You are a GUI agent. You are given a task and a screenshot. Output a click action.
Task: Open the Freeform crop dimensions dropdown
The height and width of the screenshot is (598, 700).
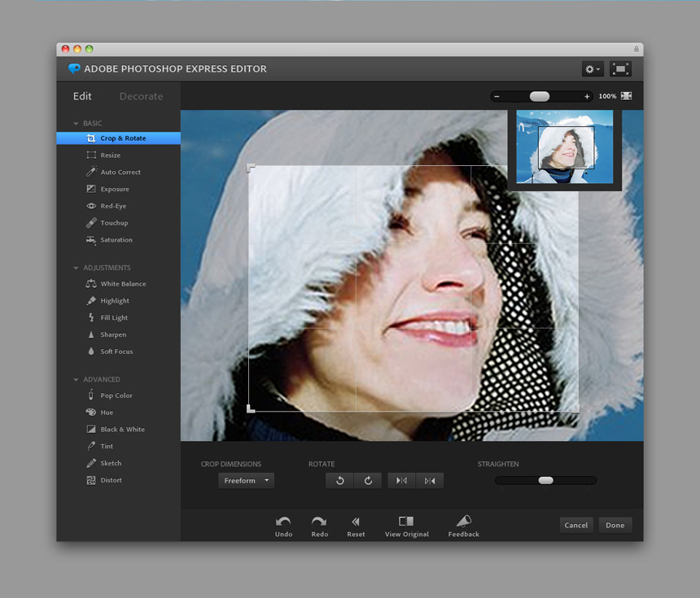coord(246,481)
